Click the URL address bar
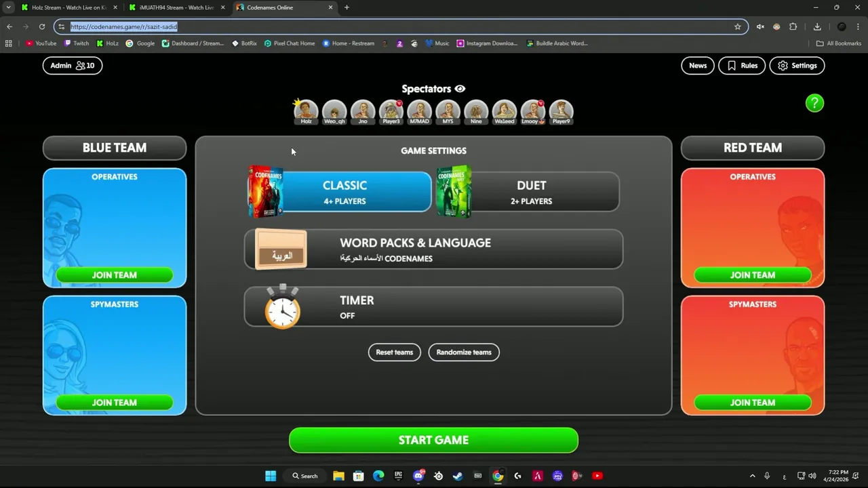 pyautogui.click(x=401, y=26)
